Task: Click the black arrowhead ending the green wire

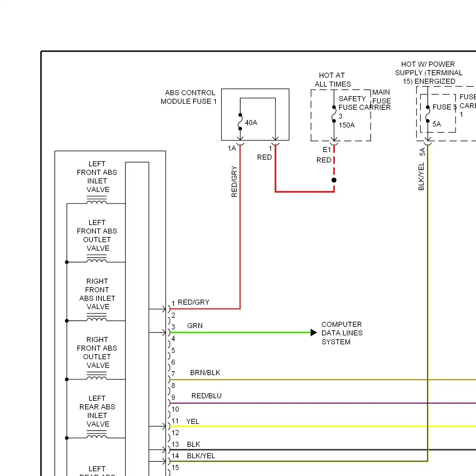Action: point(314,333)
